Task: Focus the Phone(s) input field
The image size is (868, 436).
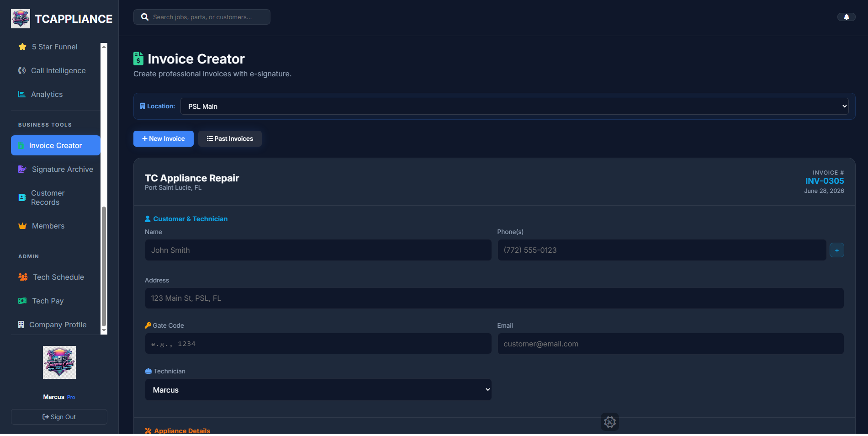Action: 662,250
